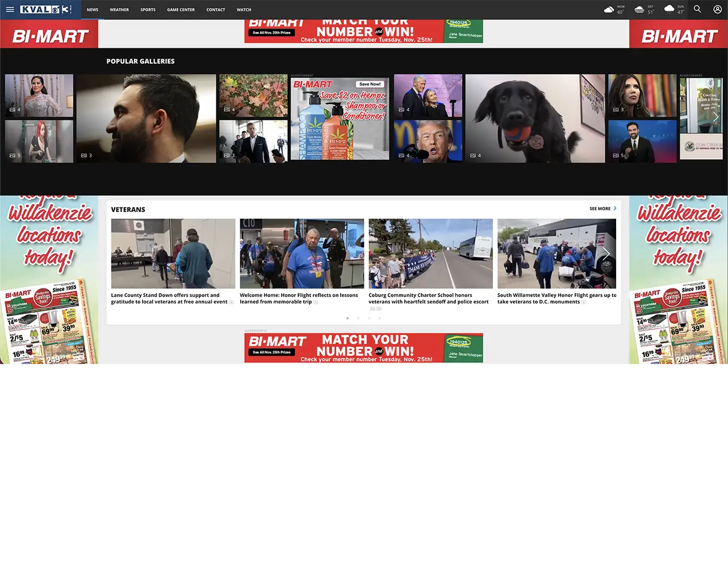The width and height of the screenshot is (728, 568).
Task: Open the gallery of the woman in a silver gown
Action: [39, 95]
